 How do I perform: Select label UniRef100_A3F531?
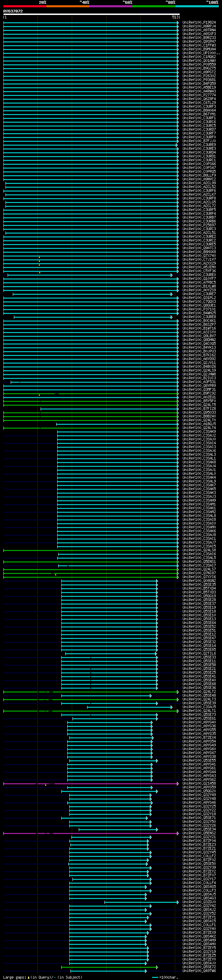199,382
